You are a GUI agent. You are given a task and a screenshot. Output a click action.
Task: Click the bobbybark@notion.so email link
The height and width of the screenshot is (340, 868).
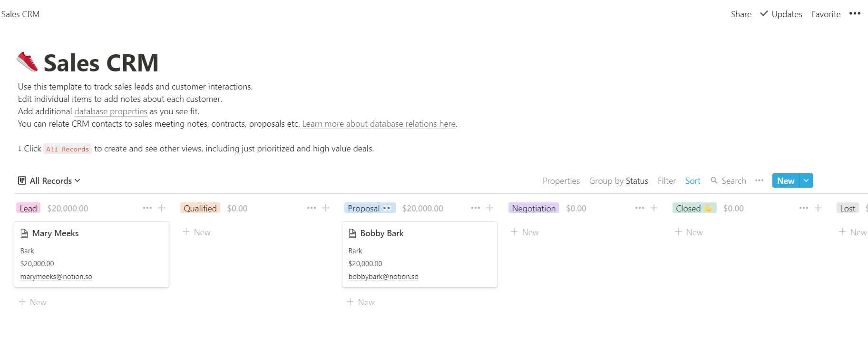click(383, 277)
